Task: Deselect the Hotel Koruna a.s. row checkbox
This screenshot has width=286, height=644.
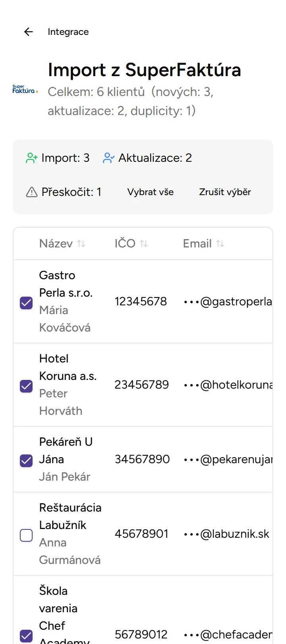Action: 26,386
